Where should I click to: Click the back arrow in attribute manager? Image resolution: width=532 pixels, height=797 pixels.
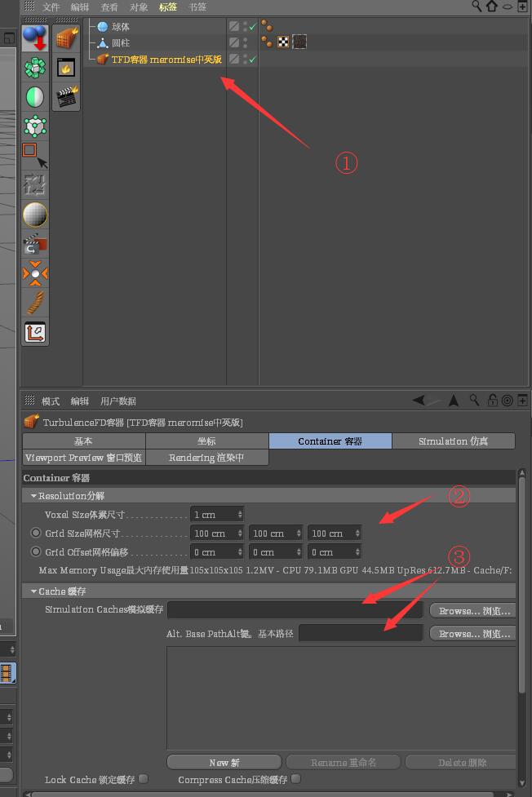[420, 401]
